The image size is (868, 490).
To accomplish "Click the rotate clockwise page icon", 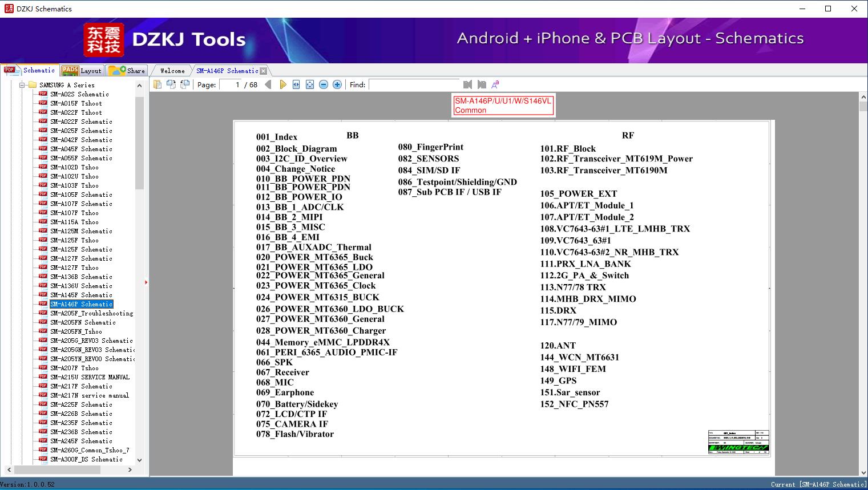I will (x=185, y=84).
